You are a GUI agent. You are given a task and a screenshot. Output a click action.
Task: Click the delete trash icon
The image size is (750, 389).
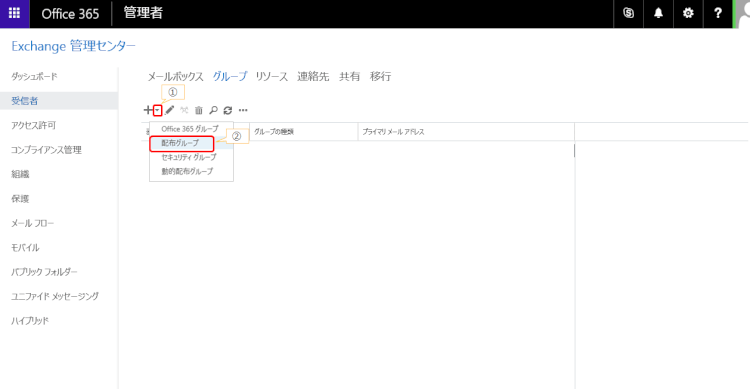[199, 111]
